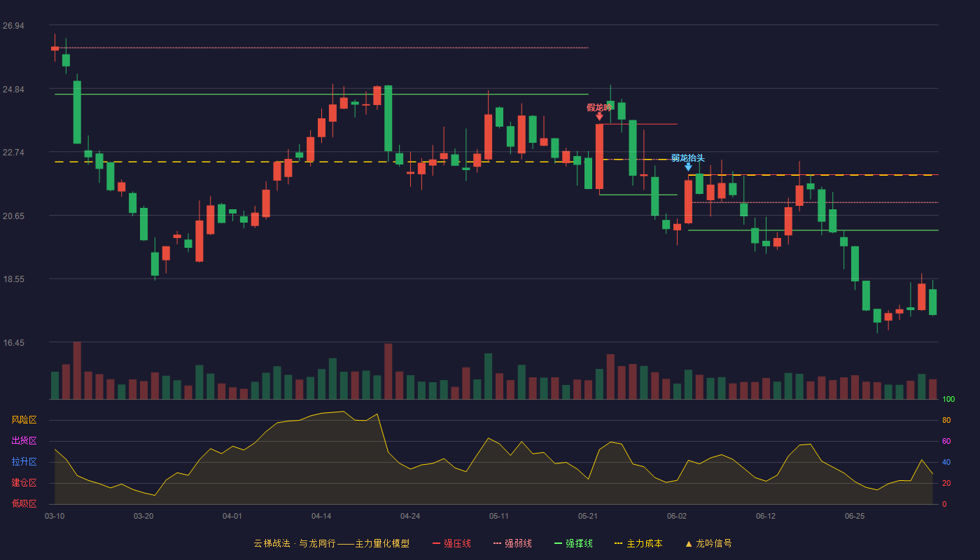The height and width of the screenshot is (560, 980).
Task: Click the 24.84 price axis label
Action: click(x=13, y=90)
